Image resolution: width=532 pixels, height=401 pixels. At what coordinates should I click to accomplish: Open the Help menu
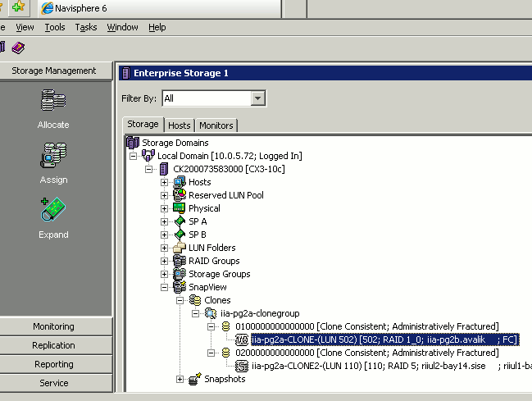coord(157,27)
